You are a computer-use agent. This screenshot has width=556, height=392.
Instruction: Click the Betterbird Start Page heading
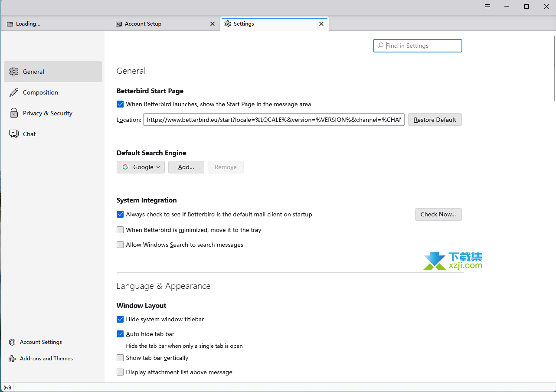(150, 91)
